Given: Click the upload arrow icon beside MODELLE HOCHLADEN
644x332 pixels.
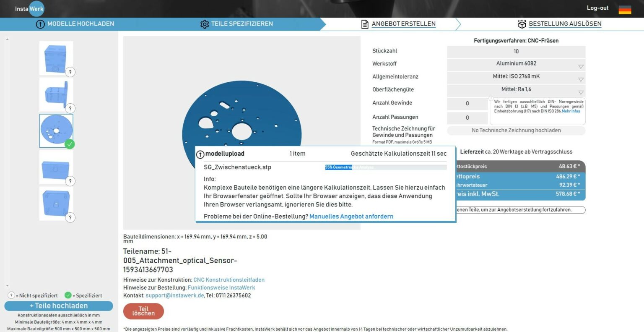Looking at the screenshot, I should (40, 24).
